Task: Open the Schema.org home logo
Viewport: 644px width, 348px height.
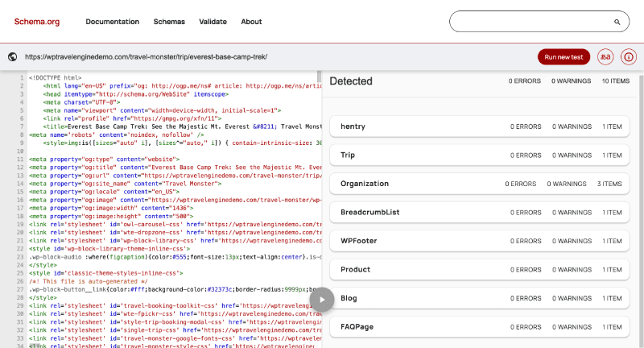Action: tap(37, 22)
